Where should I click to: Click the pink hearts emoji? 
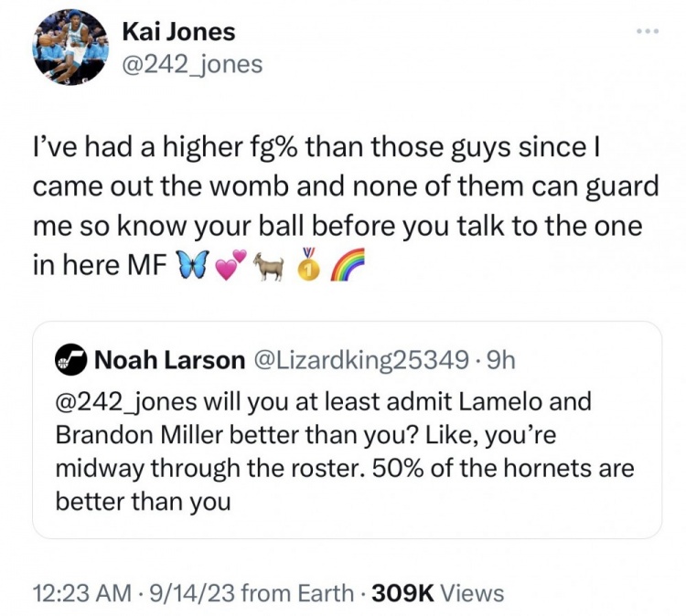tap(231, 265)
